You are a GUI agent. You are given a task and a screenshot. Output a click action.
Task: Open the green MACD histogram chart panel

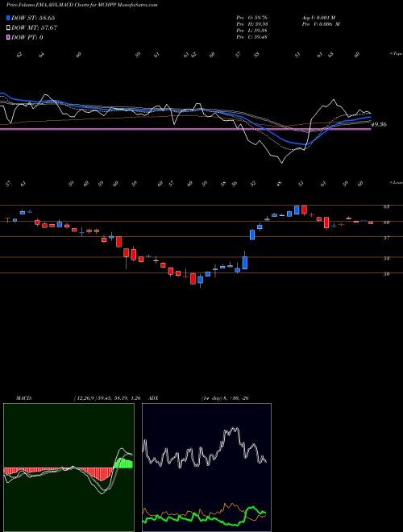pos(69,468)
